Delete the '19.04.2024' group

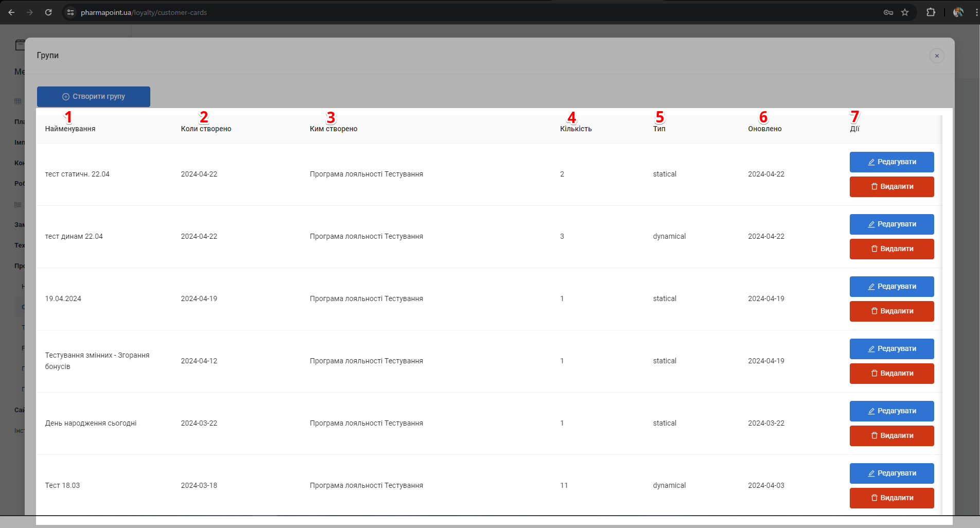[x=891, y=311]
